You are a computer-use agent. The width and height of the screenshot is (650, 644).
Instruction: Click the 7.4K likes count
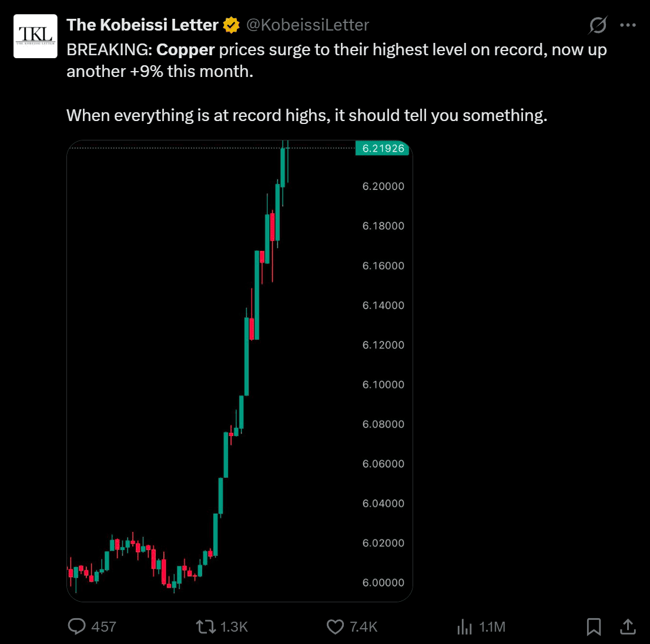click(x=363, y=627)
